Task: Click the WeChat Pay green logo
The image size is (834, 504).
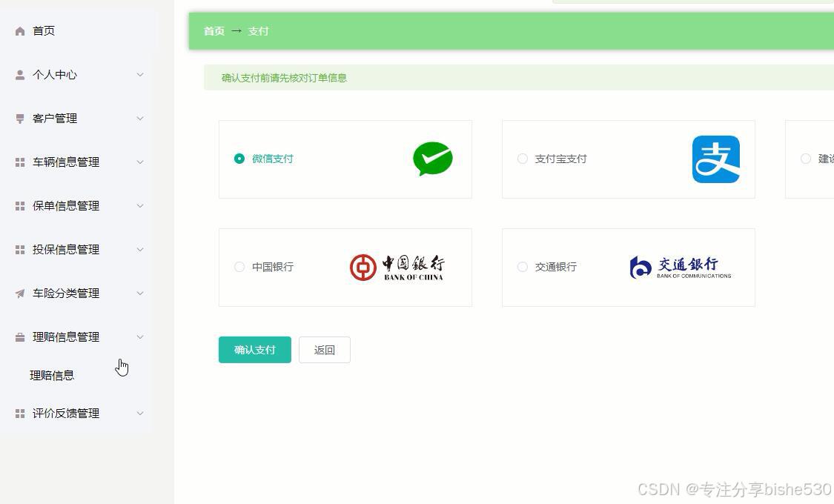Action: coord(432,159)
